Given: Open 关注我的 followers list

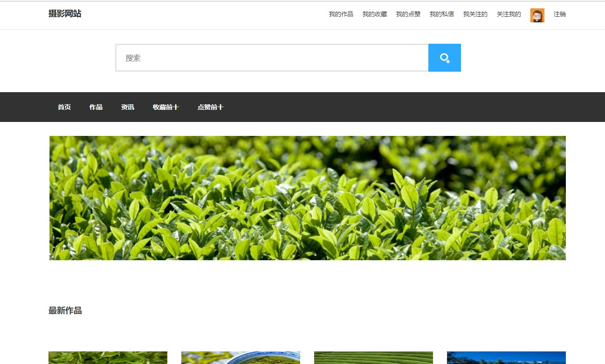Looking at the screenshot, I should tap(509, 14).
